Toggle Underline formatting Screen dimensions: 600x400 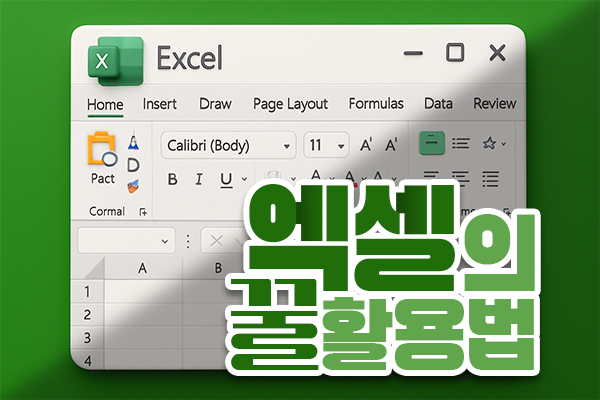pyautogui.click(x=226, y=180)
